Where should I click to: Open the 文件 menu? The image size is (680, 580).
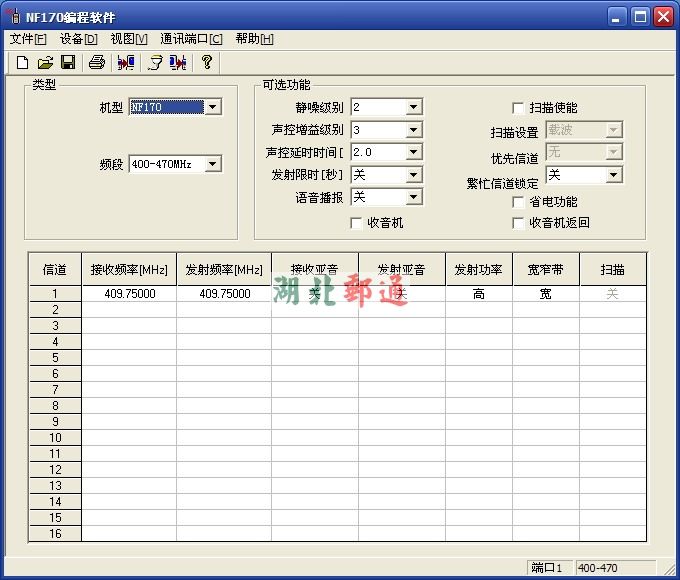28,39
